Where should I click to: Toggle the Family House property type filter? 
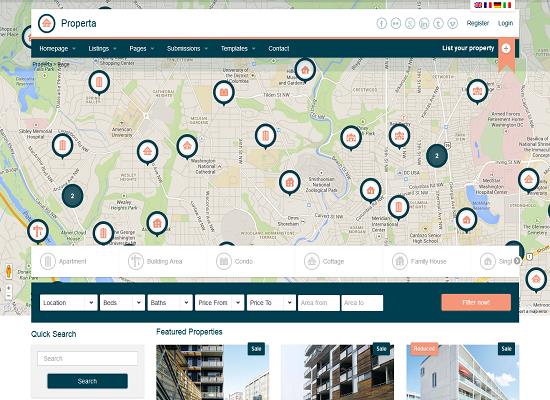click(x=419, y=261)
